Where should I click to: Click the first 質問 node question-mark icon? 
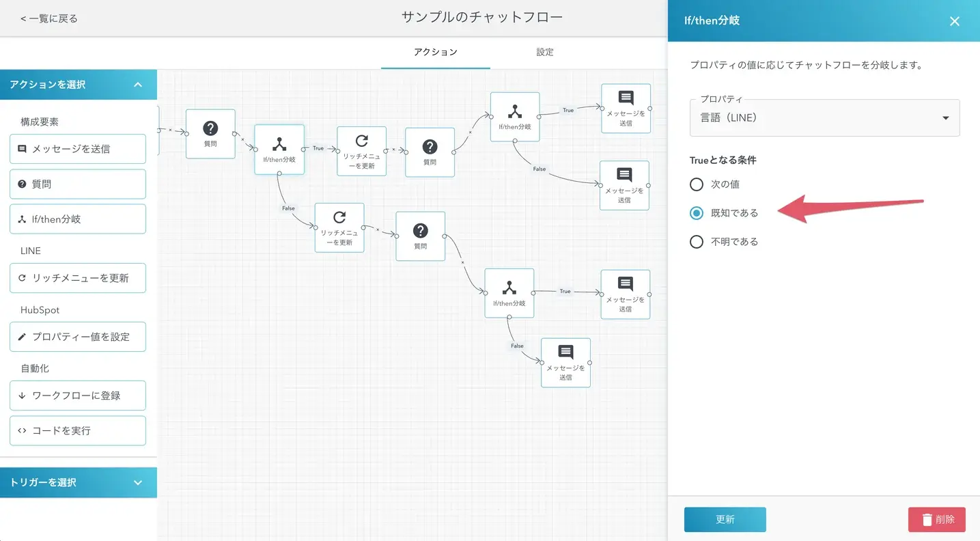(x=210, y=128)
